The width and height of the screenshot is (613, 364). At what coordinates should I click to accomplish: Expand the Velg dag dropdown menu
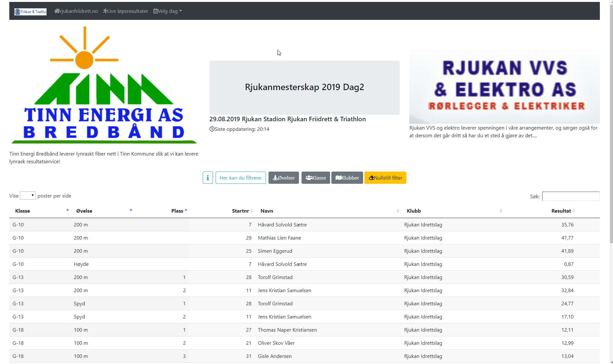[x=168, y=11]
